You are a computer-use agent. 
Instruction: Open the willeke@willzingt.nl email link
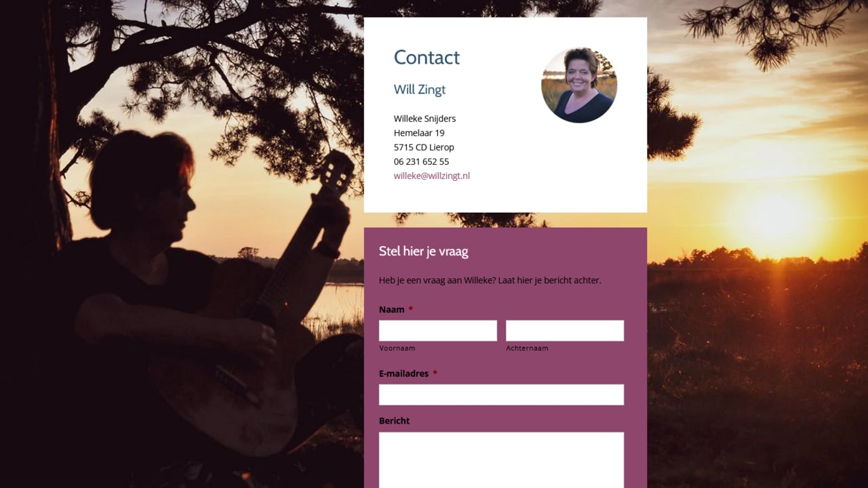[431, 176]
